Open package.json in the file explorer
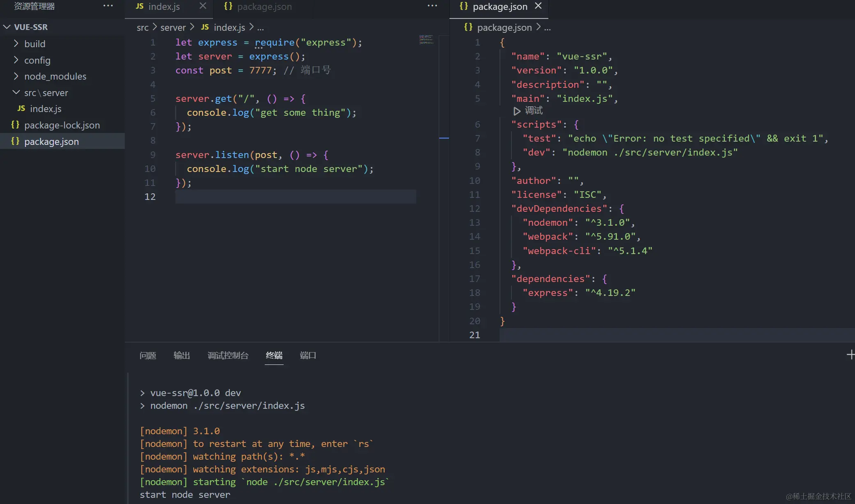Viewport: 855px width, 504px height. (x=51, y=142)
